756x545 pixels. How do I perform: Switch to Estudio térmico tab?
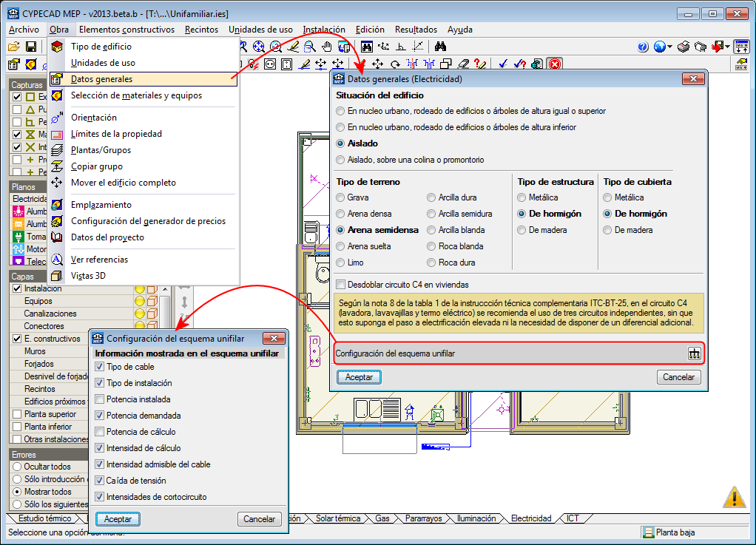[45, 518]
